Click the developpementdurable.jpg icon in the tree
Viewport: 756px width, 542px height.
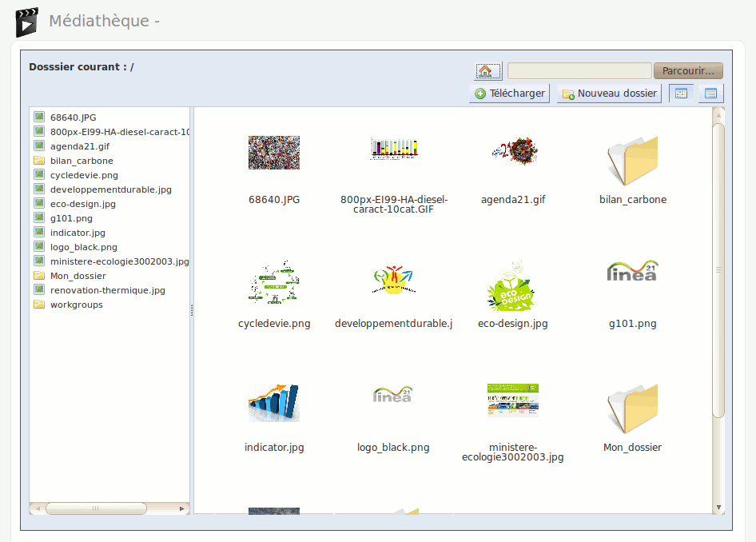coord(39,189)
